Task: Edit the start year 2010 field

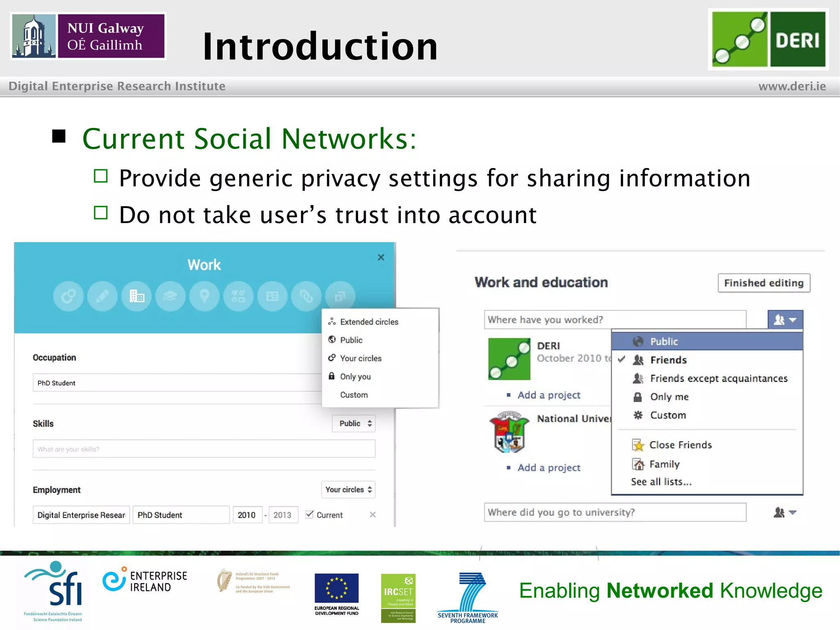Action: (248, 515)
